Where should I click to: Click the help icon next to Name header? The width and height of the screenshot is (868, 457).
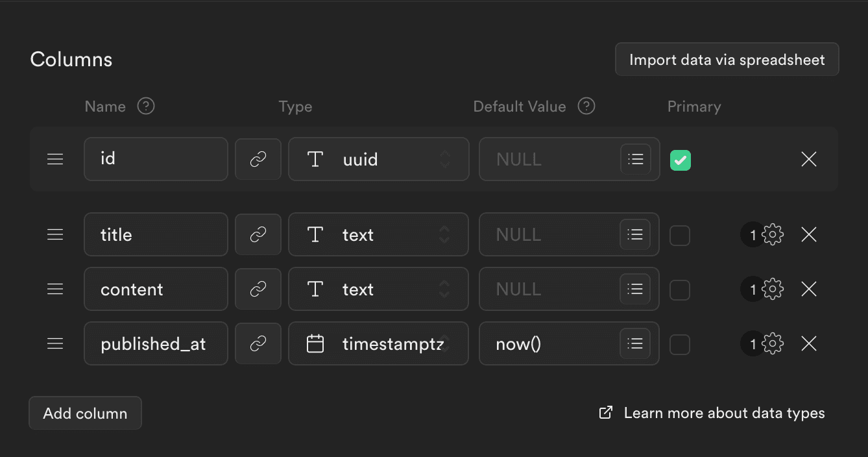tap(147, 106)
